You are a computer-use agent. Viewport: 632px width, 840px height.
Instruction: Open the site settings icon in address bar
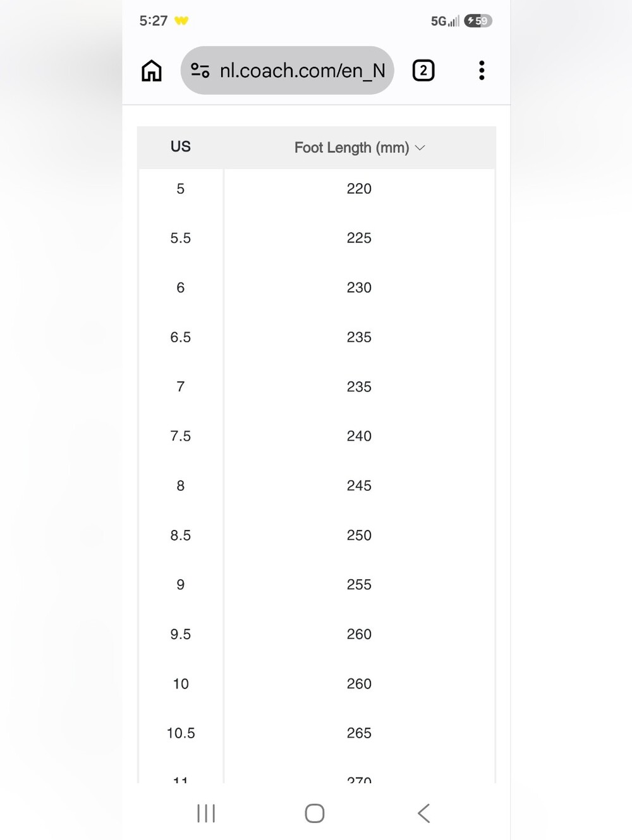tap(200, 70)
